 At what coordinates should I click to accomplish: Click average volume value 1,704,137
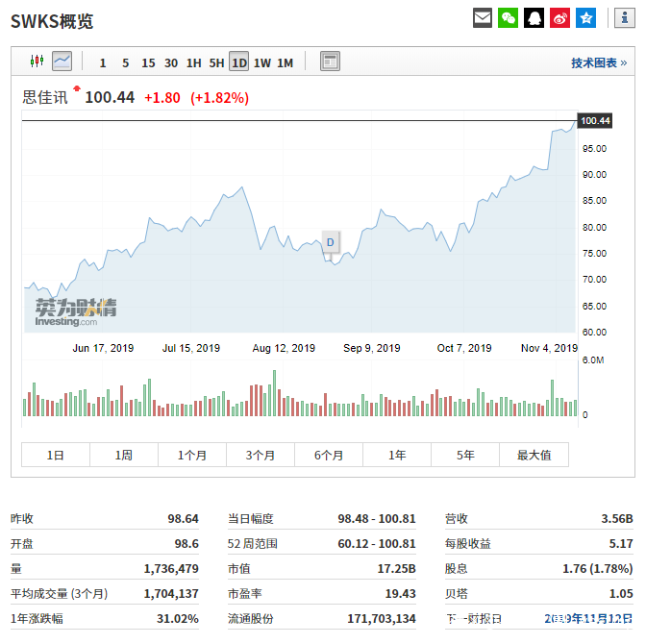pos(171,594)
